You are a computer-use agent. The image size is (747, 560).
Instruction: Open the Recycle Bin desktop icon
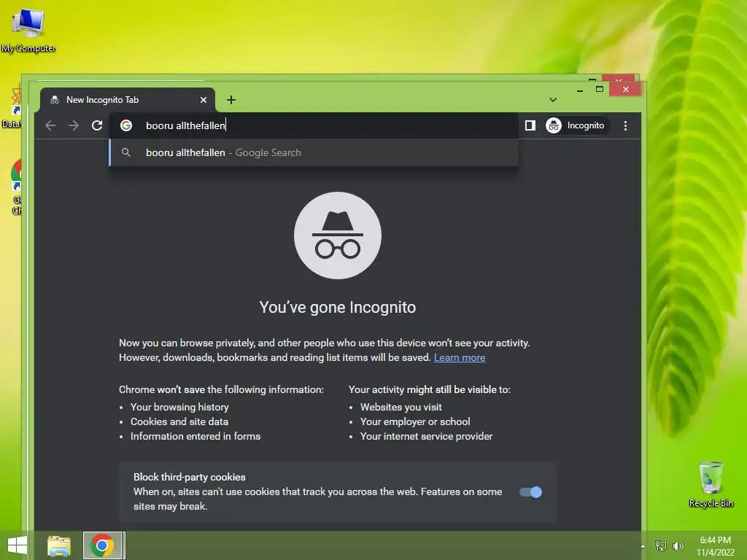coord(711,485)
